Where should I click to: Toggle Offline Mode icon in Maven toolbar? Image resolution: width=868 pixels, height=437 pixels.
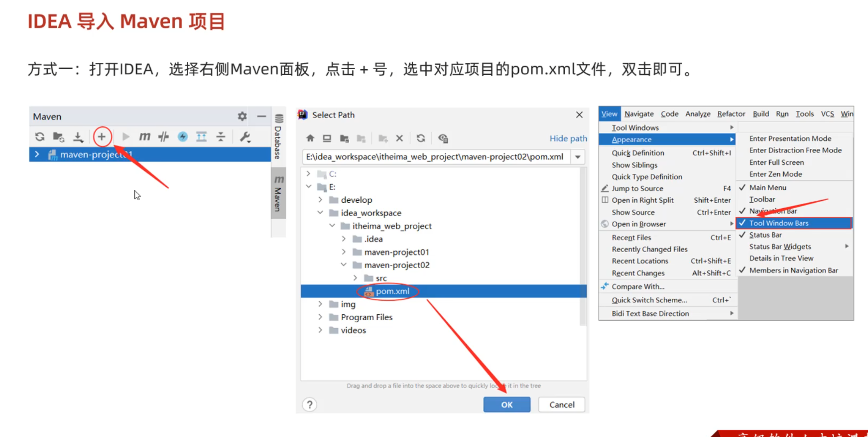coord(163,137)
